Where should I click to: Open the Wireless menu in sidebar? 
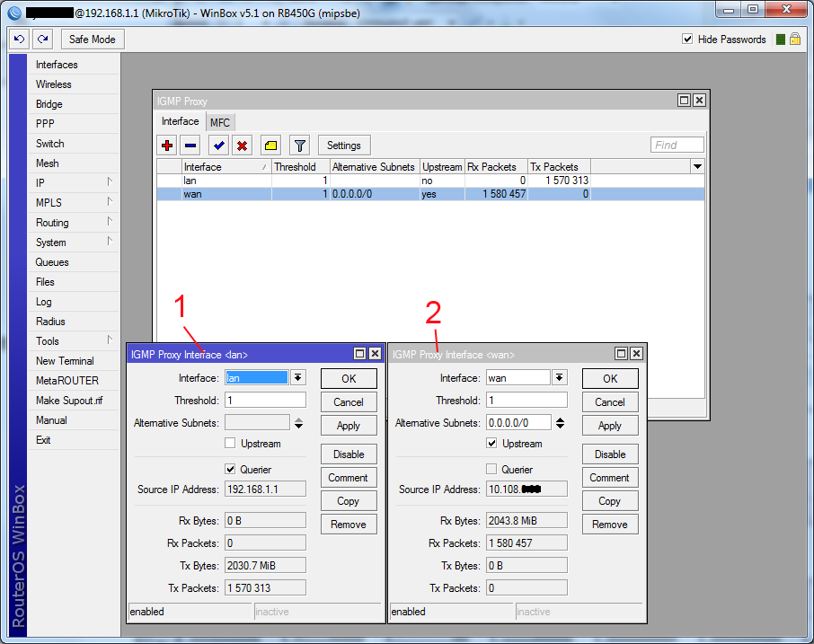click(x=54, y=84)
